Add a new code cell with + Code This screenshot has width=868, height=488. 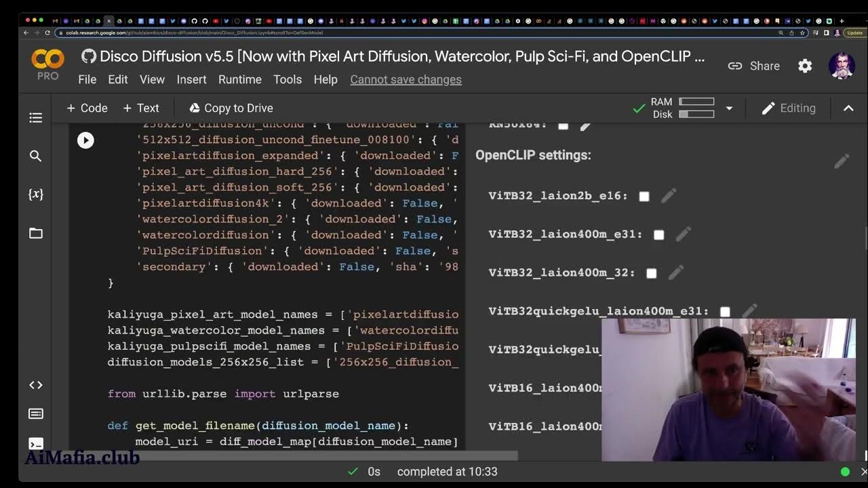87,108
